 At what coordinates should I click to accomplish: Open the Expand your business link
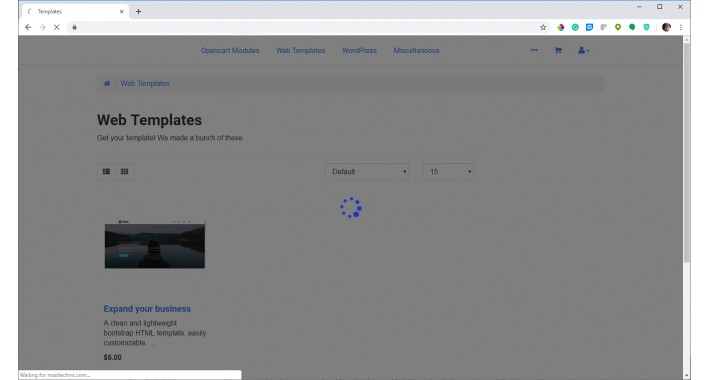147,309
